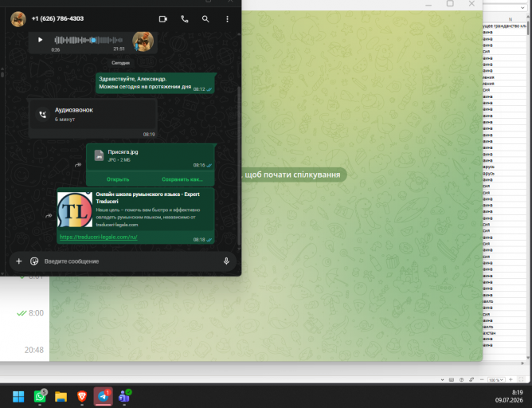This screenshot has width=532, height=408.
Task: Open the attachment plus menu
Action: (x=19, y=261)
